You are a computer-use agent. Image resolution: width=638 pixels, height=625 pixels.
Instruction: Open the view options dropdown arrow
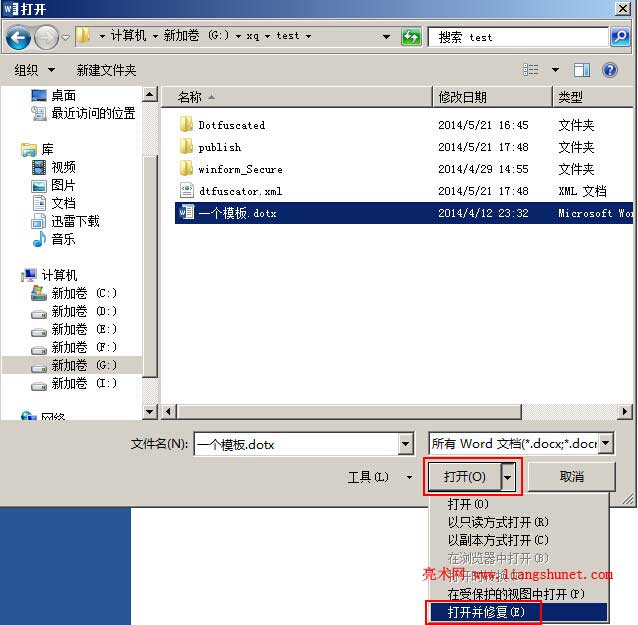tap(555, 70)
